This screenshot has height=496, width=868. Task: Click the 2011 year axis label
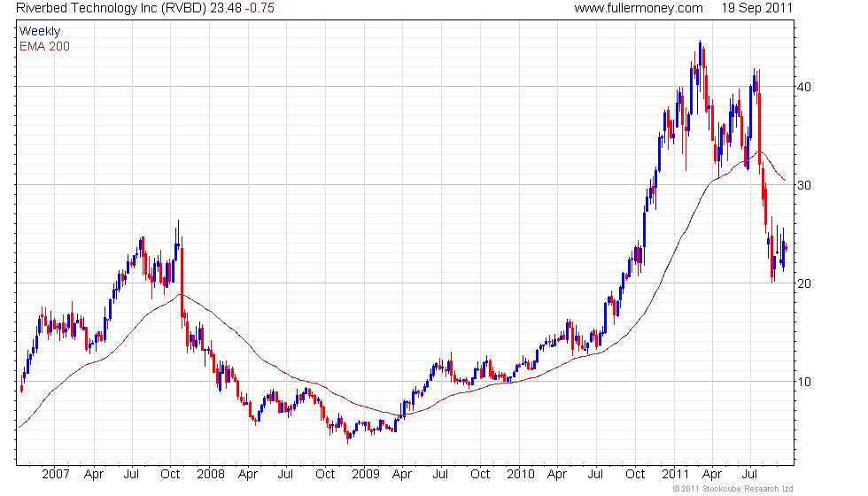click(675, 474)
